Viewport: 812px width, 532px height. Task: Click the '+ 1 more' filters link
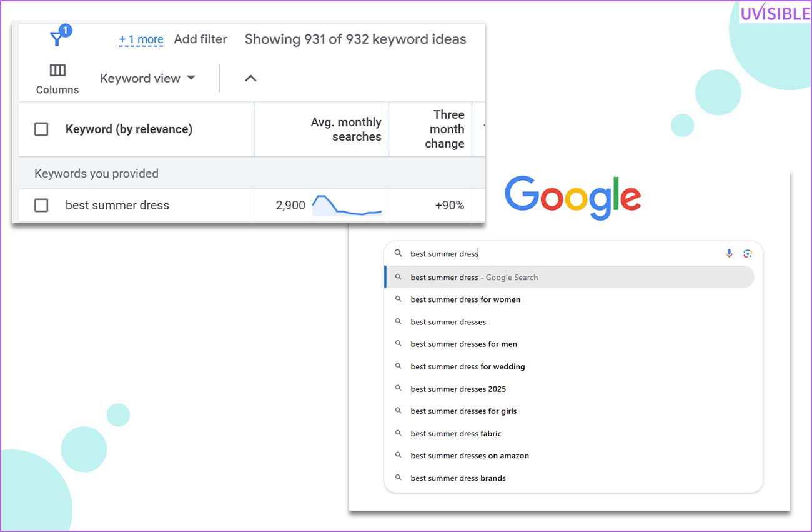pyautogui.click(x=141, y=39)
